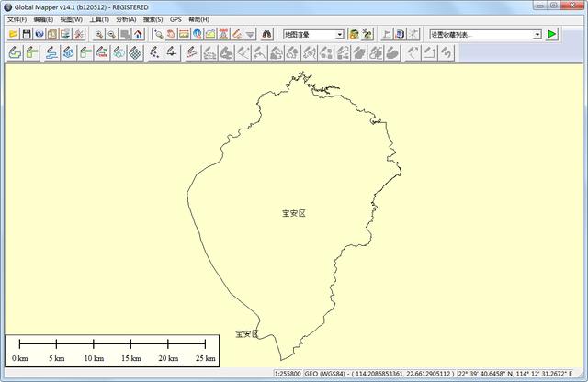Click the distance scale bar on map
This screenshot has height=382, width=588.
[113, 345]
